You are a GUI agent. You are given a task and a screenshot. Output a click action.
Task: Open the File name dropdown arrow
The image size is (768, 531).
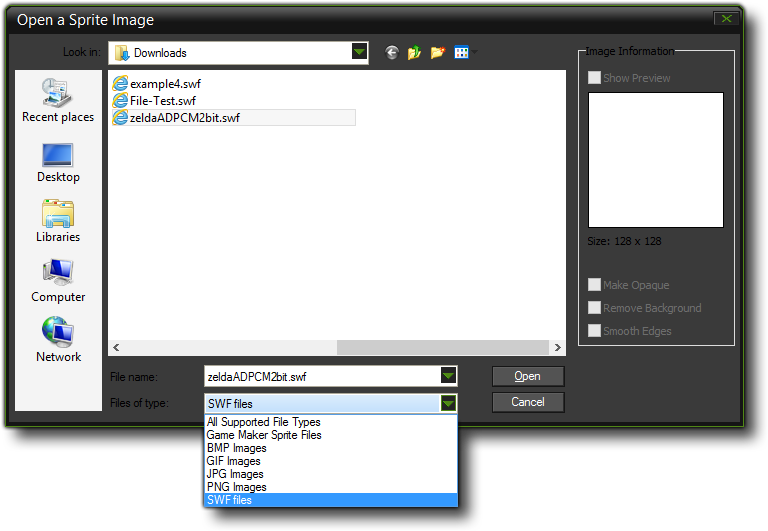tap(449, 376)
